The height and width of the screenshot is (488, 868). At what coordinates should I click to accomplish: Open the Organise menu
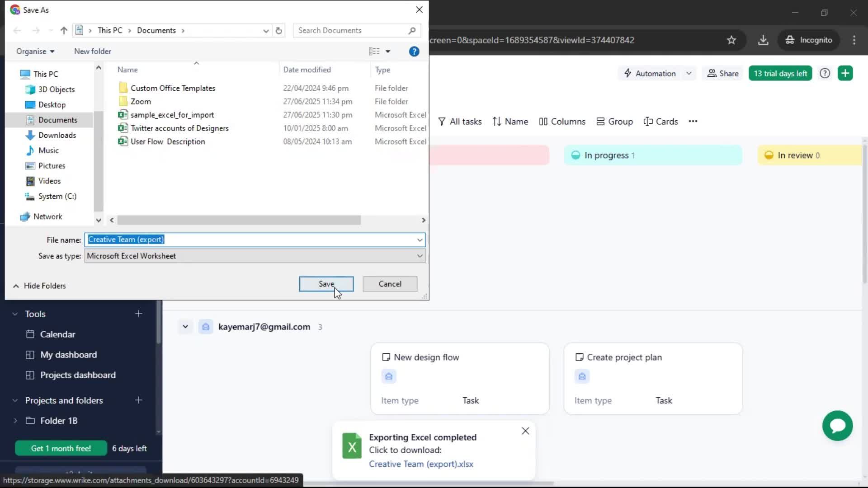point(35,52)
